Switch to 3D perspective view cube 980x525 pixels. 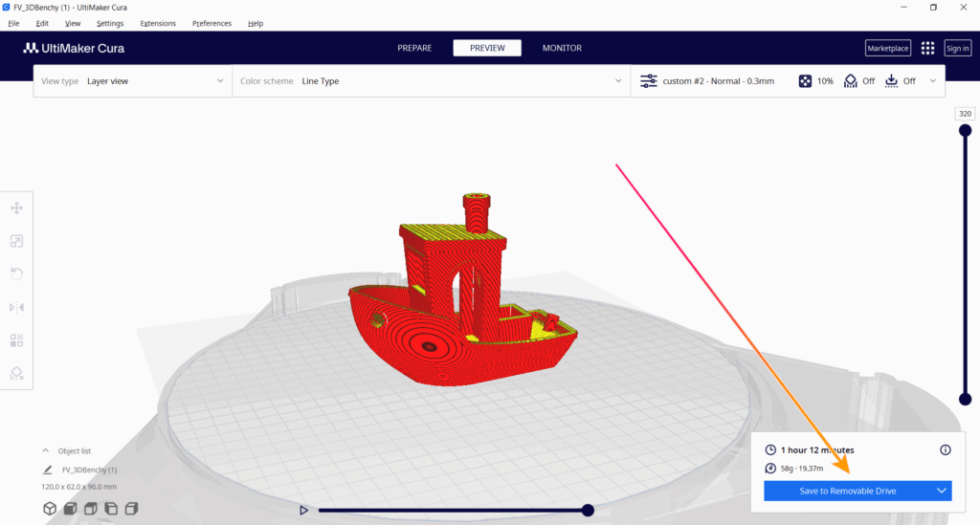coord(50,508)
